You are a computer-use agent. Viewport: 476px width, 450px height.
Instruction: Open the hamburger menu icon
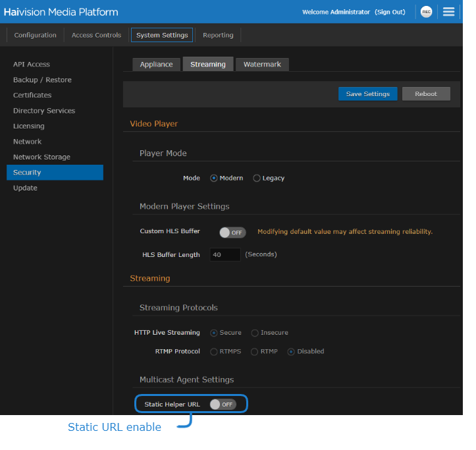pos(448,12)
